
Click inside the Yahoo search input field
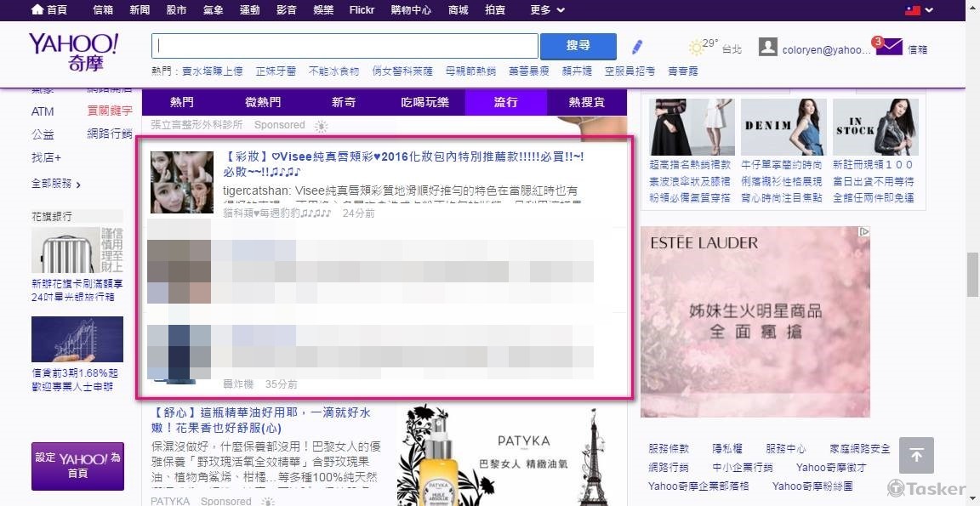pyautogui.click(x=345, y=45)
